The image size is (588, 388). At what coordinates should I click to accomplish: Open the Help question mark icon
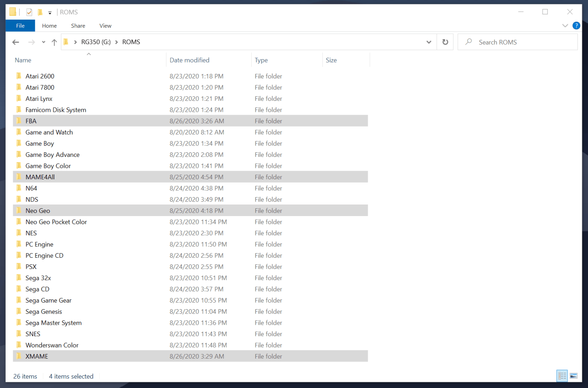[x=576, y=25]
